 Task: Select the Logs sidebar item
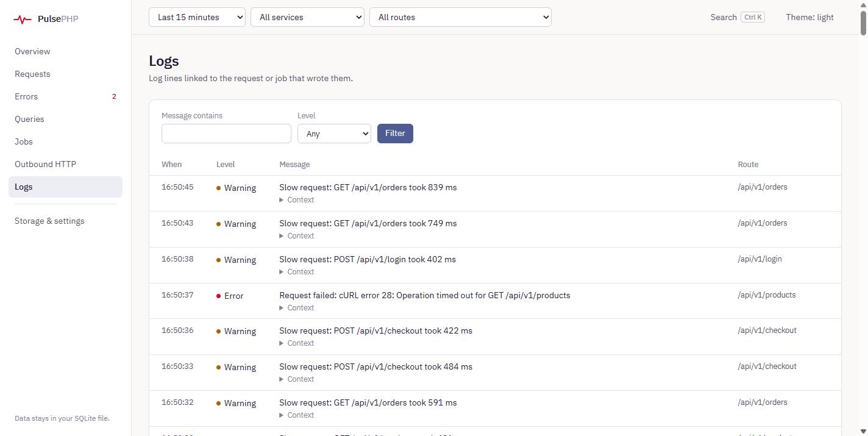coord(65,187)
